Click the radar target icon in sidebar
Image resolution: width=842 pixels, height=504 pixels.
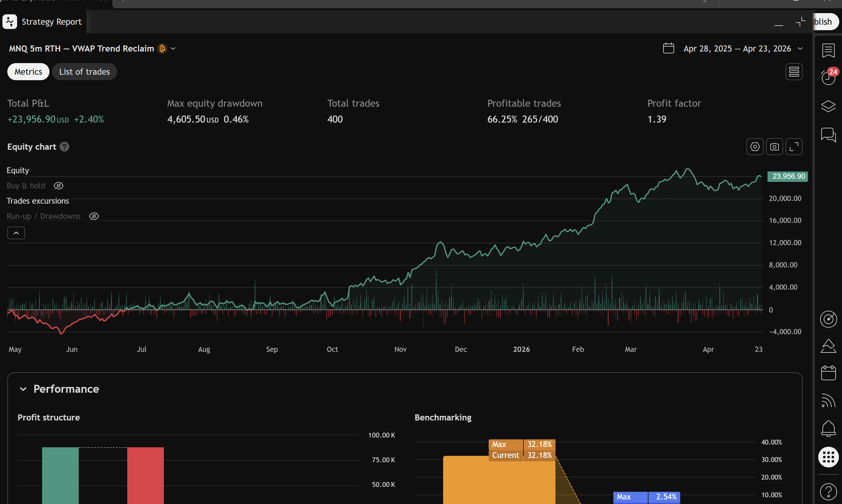pyautogui.click(x=828, y=319)
